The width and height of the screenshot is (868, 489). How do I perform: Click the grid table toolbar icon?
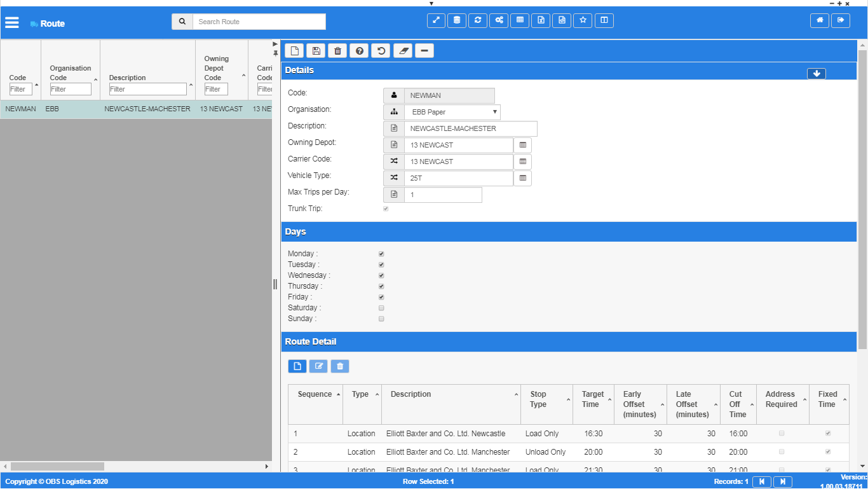(x=520, y=20)
